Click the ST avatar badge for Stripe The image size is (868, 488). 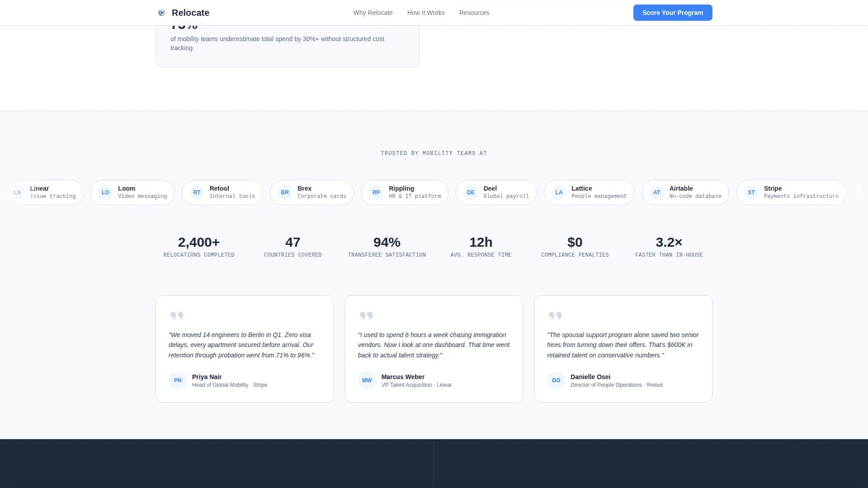point(751,192)
